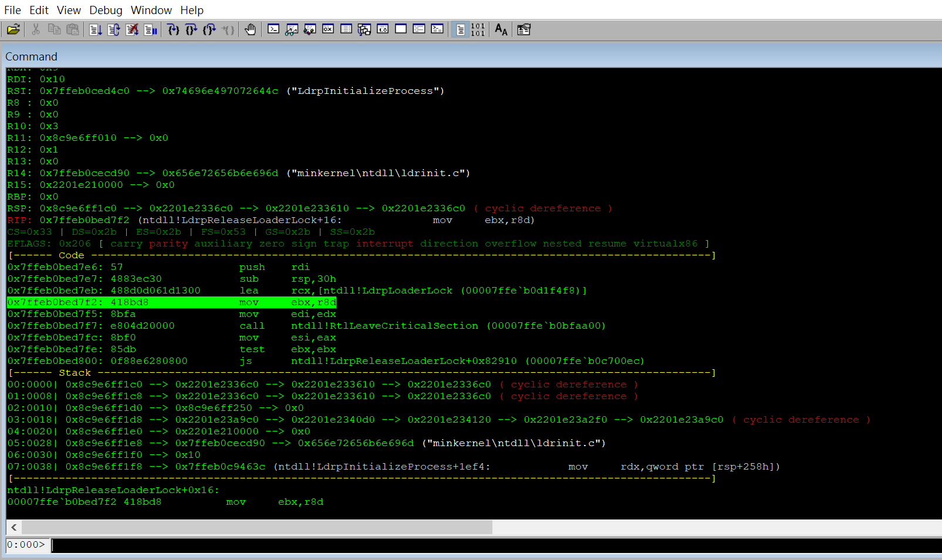Open the Memory window icon
Screen dimensions: 942x560
coord(346,29)
